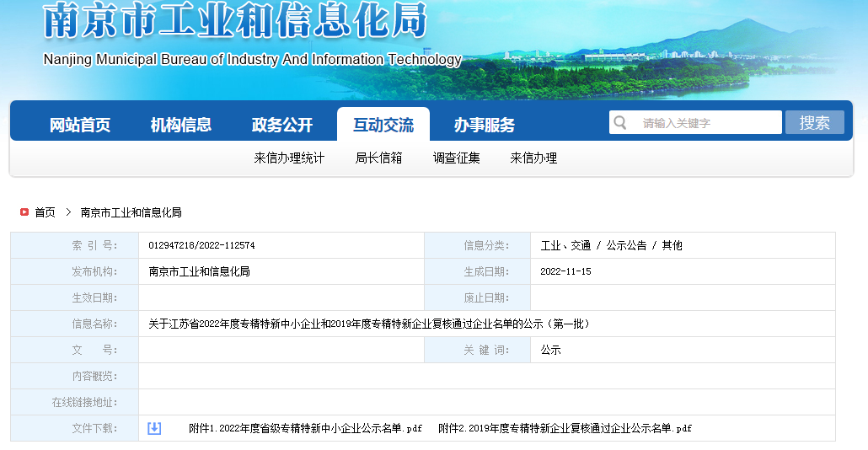
Task: Go to 首页 breadcrumb link
Action: pyautogui.click(x=45, y=212)
